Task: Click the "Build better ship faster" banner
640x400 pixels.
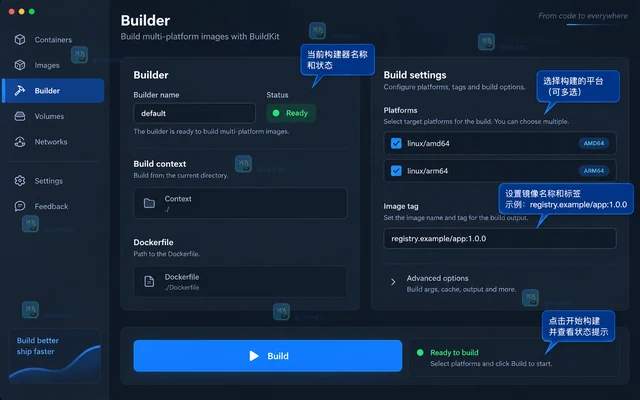Action: pos(55,356)
